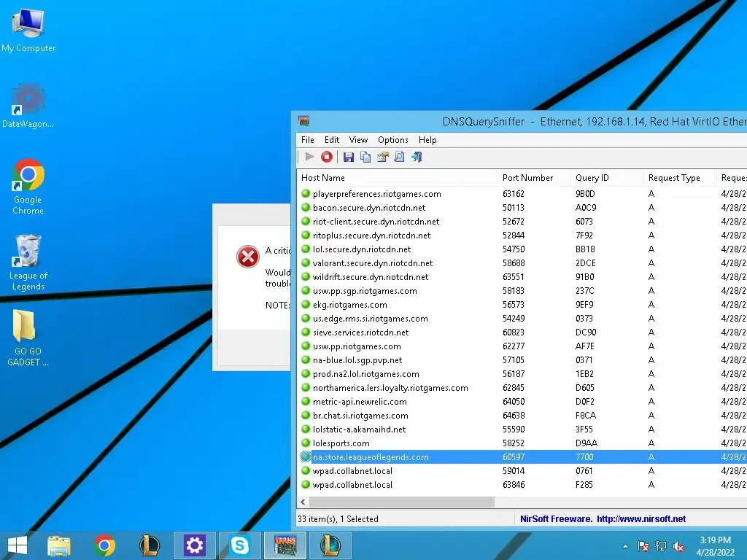The image size is (747, 560).
Task: Select the riot-client.secure.dyn.riotcdn.net row
Action: click(x=522, y=222)
